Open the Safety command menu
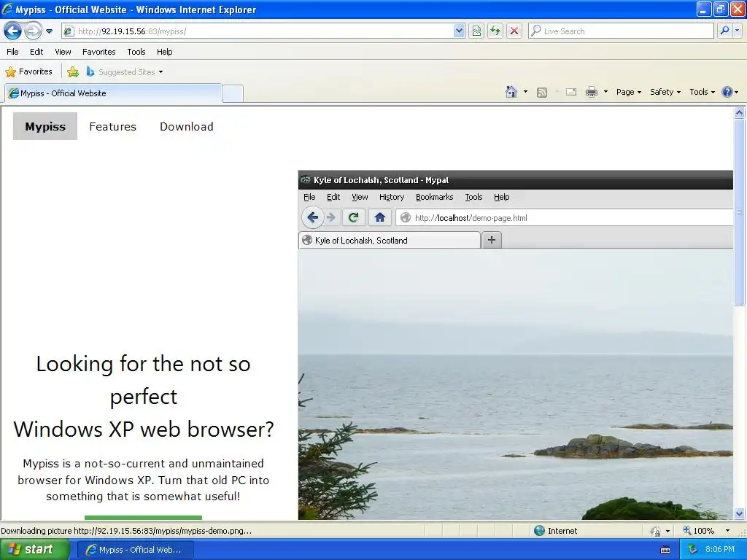The image size is (747, 560). pos(665,92)
